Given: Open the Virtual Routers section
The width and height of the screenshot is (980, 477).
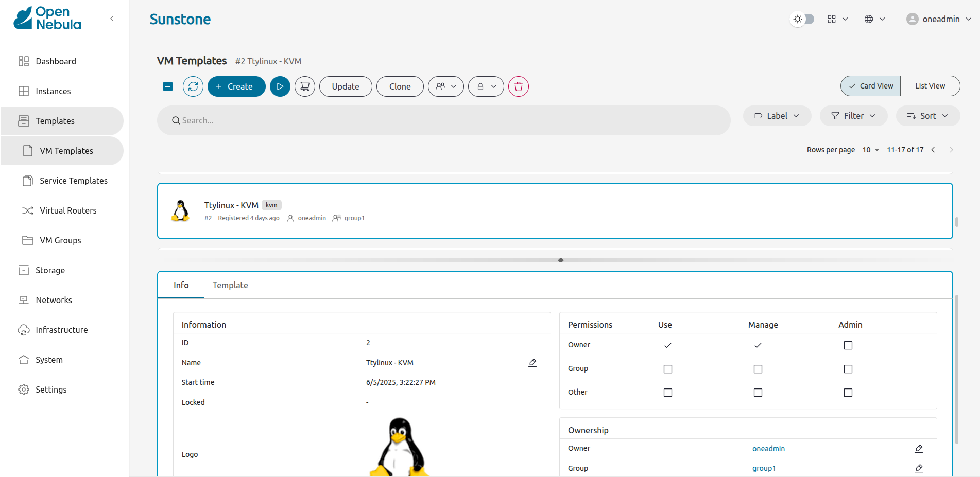Looking at the screenshot, I should click(67, 210).
